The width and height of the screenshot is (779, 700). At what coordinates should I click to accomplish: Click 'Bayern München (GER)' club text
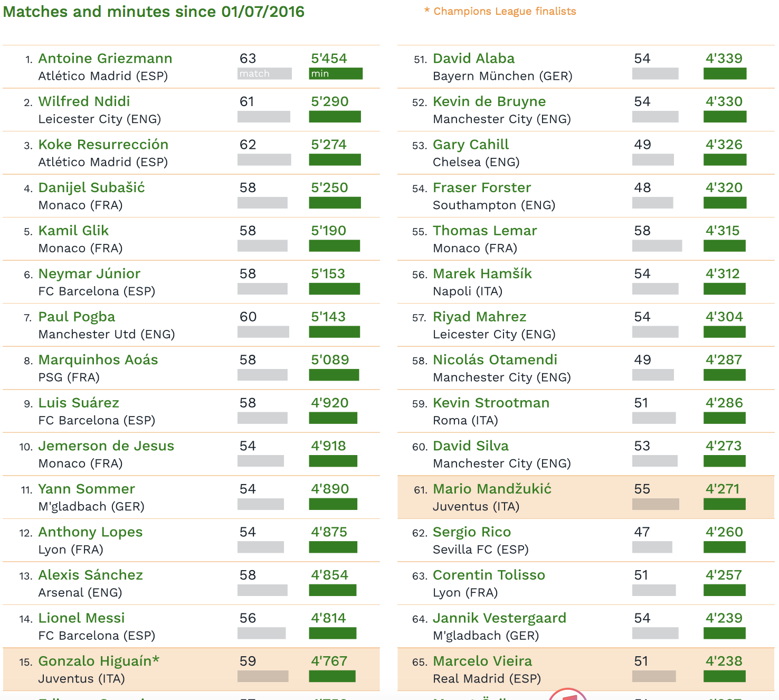click(502, 76)
